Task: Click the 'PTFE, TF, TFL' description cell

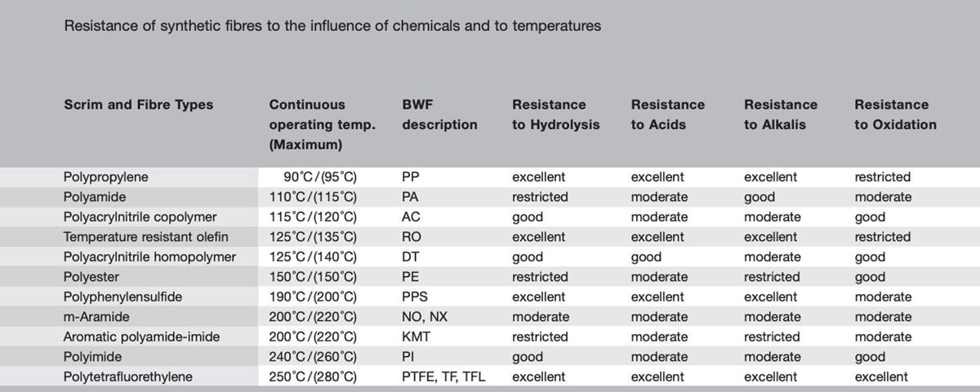Action: point(443,376)
